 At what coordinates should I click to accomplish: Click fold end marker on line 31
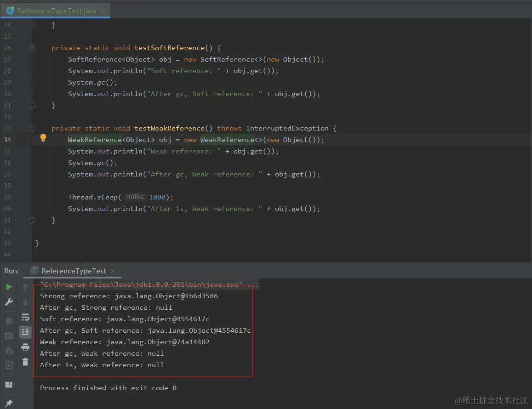click(x=32, y=105)
